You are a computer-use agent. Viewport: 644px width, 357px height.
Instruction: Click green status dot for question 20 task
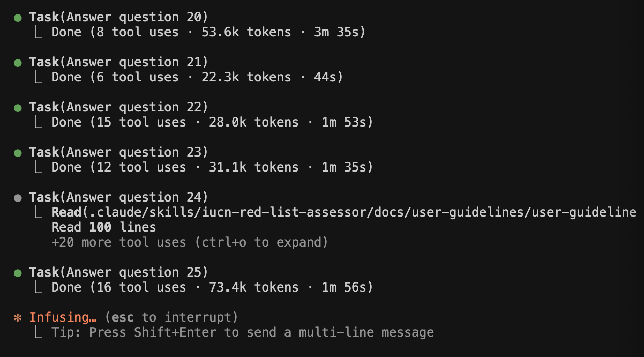pos(18,18)
